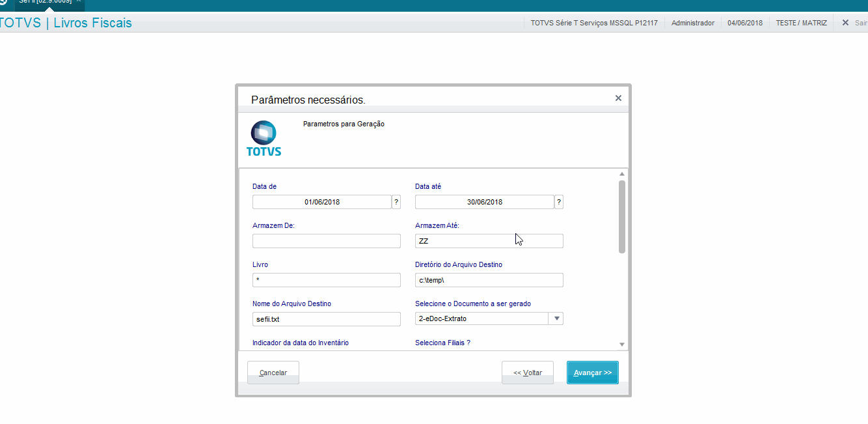This screenshot has width=868, height=424.
Task: Close the Parâmetros necessários dialog
Action: (x=618, y=98)
